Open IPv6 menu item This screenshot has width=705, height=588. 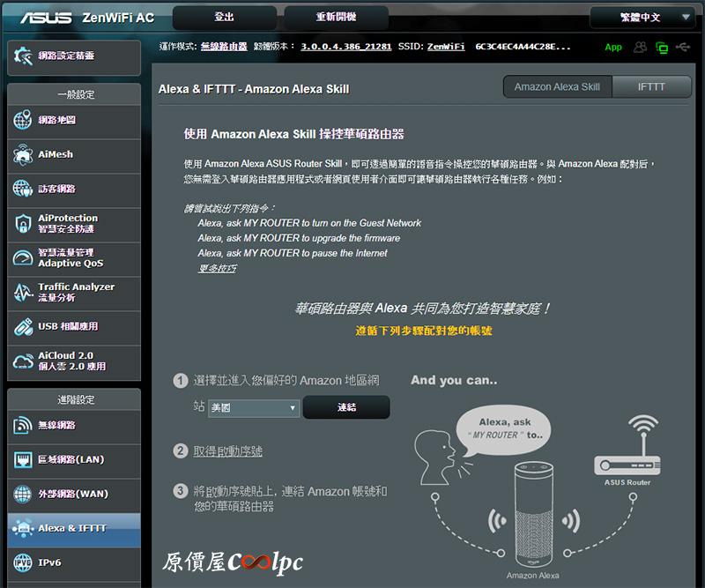coord(74,563)
